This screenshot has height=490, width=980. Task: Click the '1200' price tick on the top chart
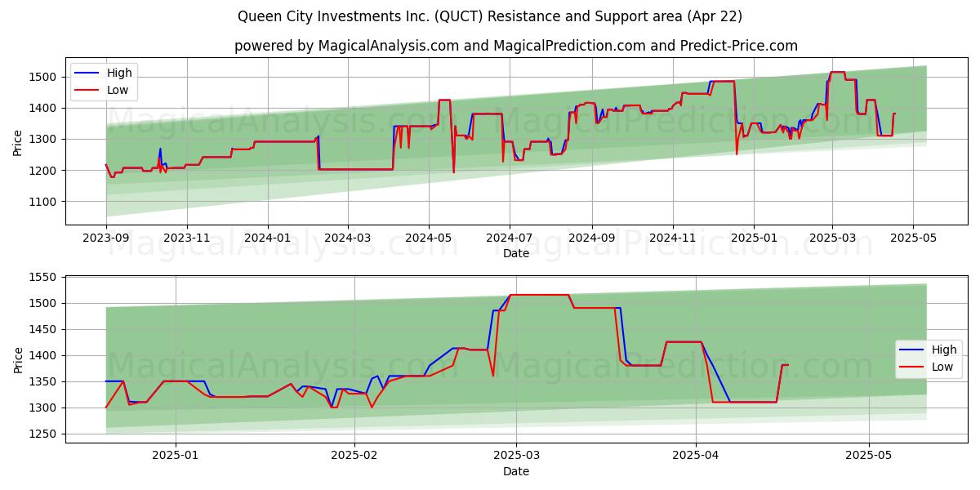pyautogui.click(x=43, y=171)
